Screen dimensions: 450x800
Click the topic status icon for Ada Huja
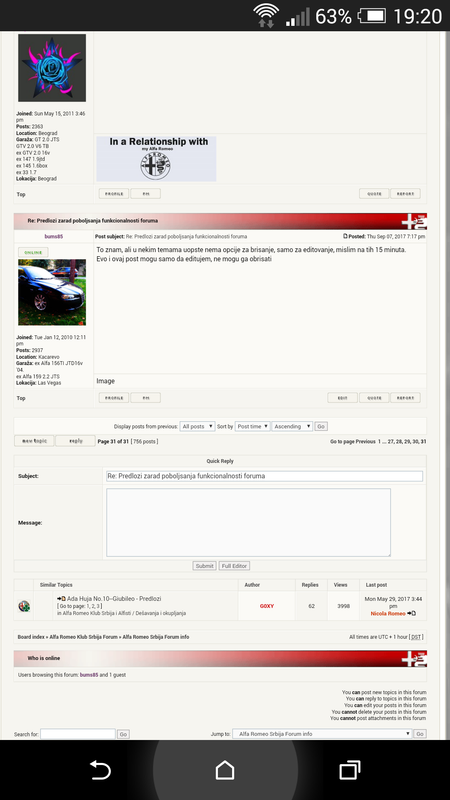[x=24, y=606]
